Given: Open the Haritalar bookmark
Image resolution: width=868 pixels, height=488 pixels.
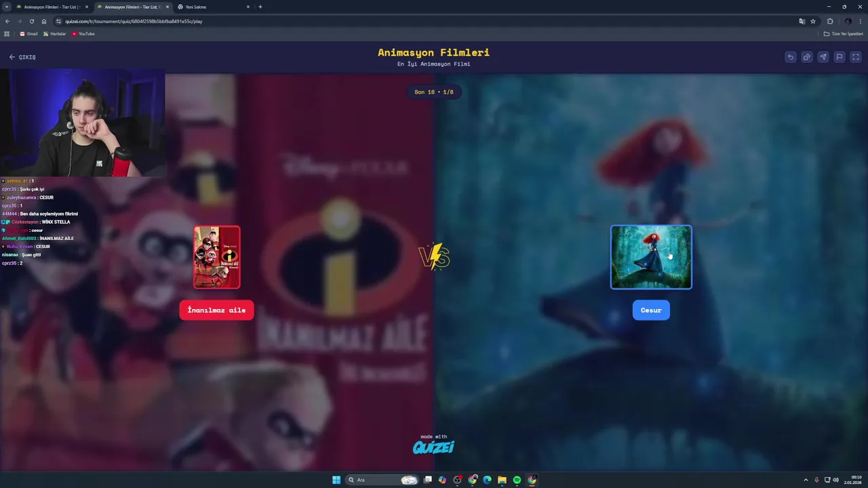Looking at the screenshot, I should tap(54, 34).
